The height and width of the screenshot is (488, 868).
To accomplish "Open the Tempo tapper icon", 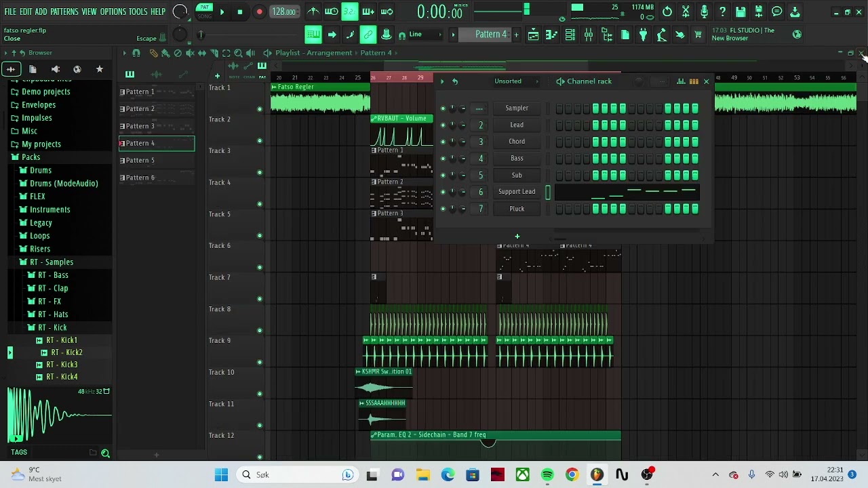I will pyautogui.click(x=662, y=35).
